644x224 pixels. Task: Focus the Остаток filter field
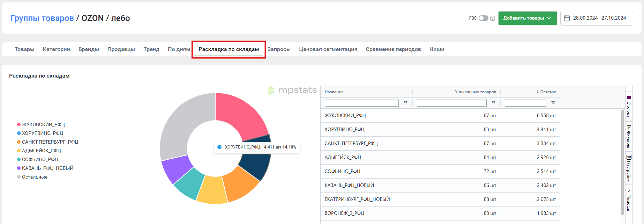pos(525,103)
